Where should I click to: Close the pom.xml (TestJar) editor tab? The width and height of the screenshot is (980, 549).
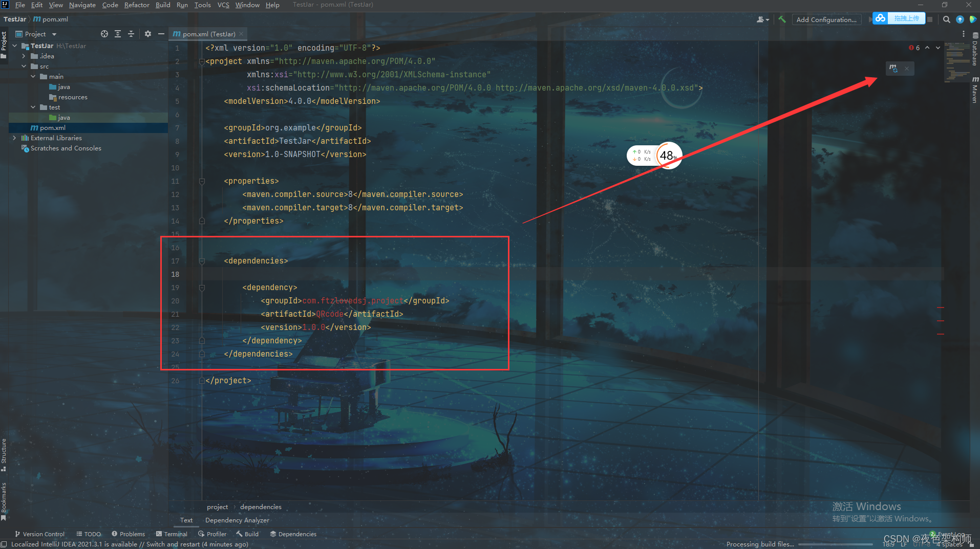(x=241, y=34)
